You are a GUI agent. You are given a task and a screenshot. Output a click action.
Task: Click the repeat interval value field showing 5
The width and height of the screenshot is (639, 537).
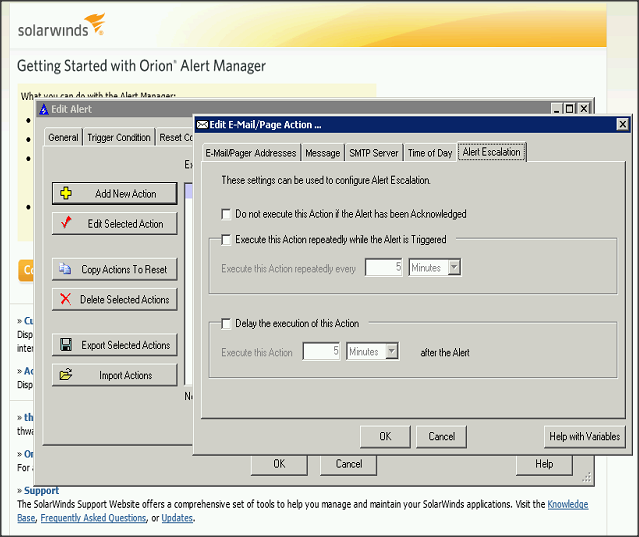[383, 267]
